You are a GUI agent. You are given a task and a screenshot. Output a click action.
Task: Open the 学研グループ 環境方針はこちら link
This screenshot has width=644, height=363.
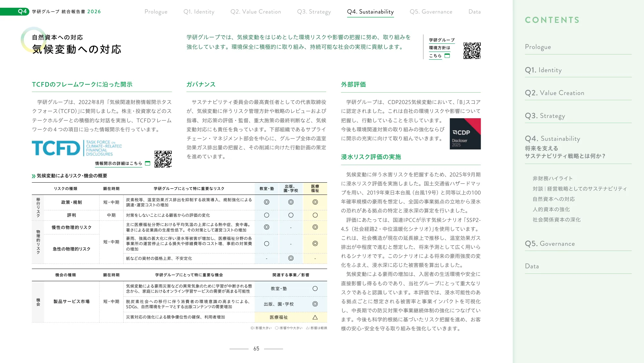click(x=441, y=48)
